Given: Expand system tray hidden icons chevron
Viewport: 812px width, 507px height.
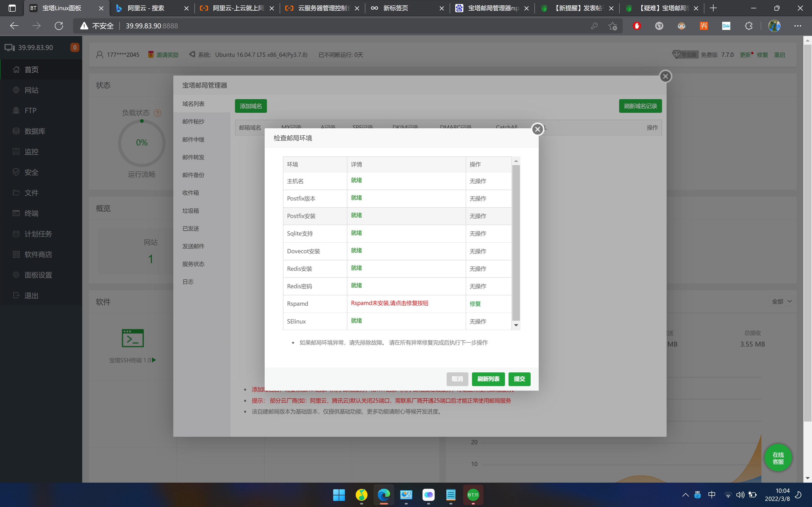Looking at the screenshot, I should [x=685, y=495].
